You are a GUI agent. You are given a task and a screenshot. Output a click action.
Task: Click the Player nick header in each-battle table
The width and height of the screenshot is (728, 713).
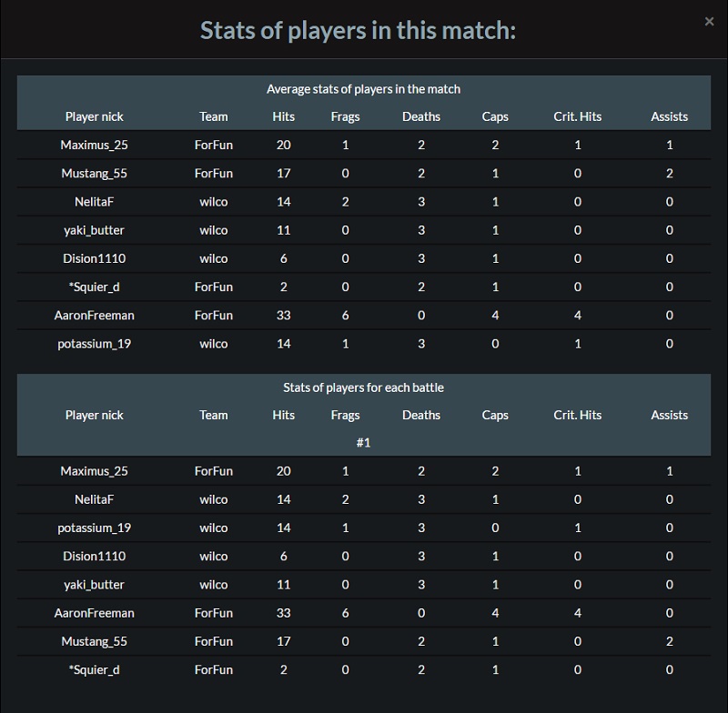point(95,415)
